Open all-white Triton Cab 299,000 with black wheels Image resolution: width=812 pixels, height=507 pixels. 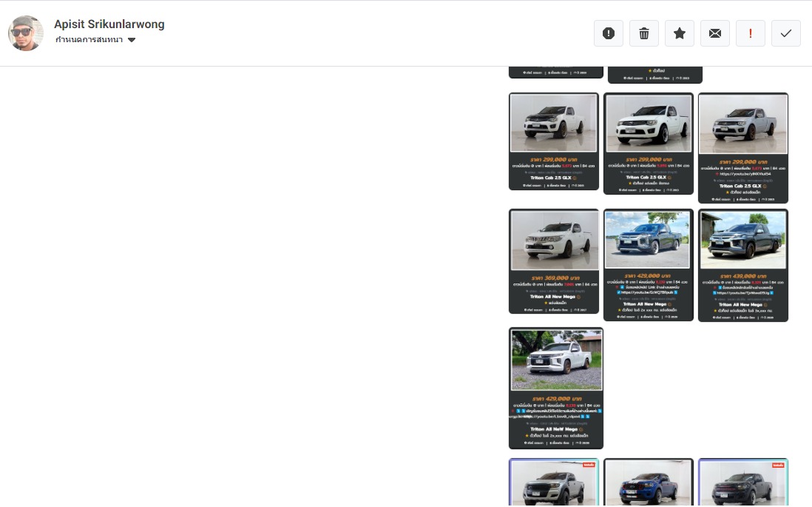tap(649, 124)
